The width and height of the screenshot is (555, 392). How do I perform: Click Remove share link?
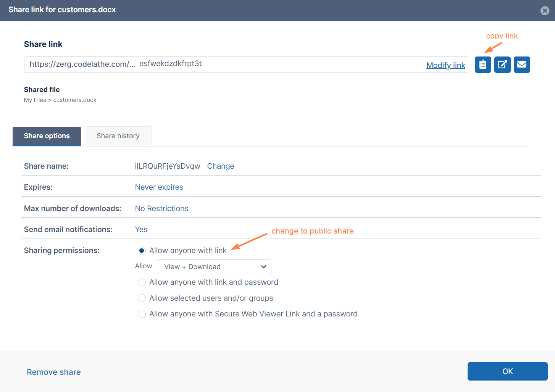[x=54, y=372]
